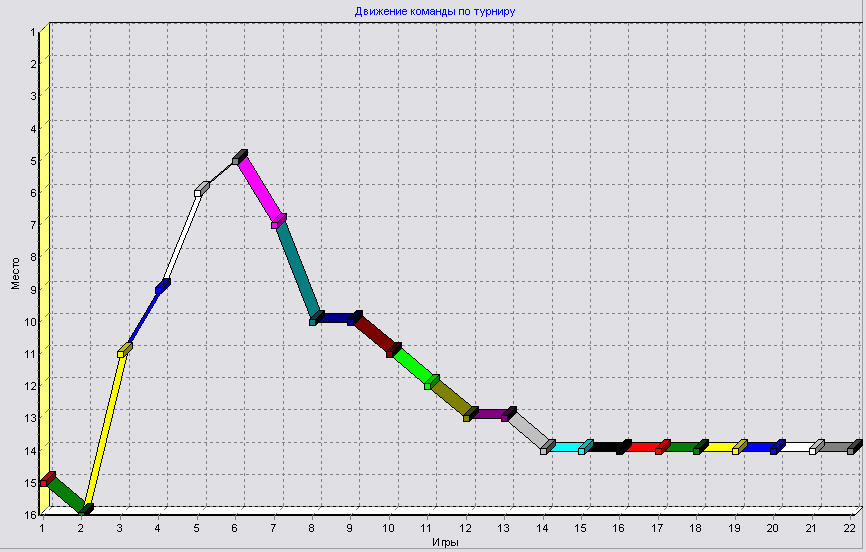Viewport: 866px width, 552px height.
Task: Click the yellow marker at game 3, place 11
Action: click(124, 350)
